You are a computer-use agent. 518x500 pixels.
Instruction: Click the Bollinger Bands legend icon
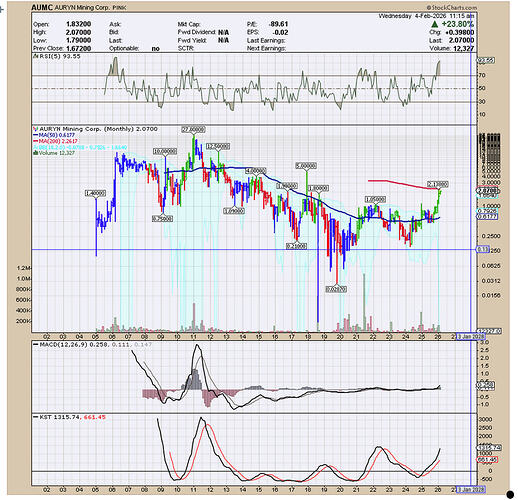pyautogui.click(x=35, y=147)
